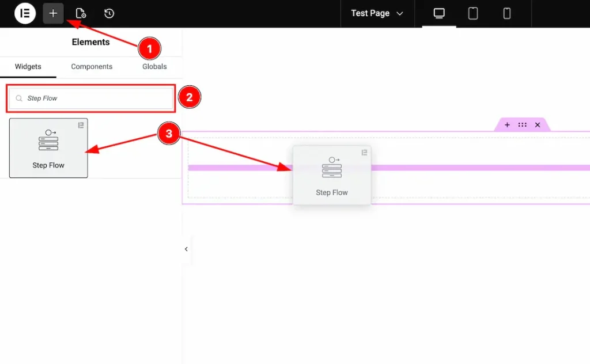Switch to Mobile preview mode icon

click(506, 13)
